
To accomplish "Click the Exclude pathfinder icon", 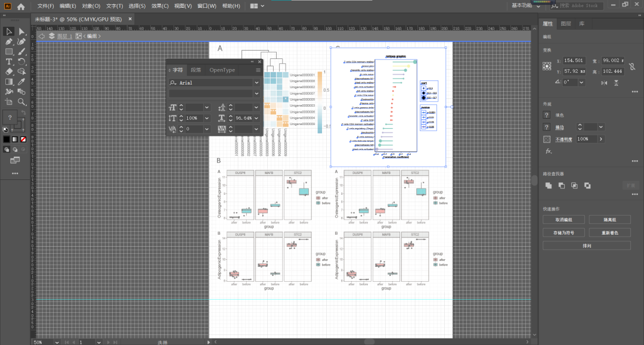I will click(588, 185).
